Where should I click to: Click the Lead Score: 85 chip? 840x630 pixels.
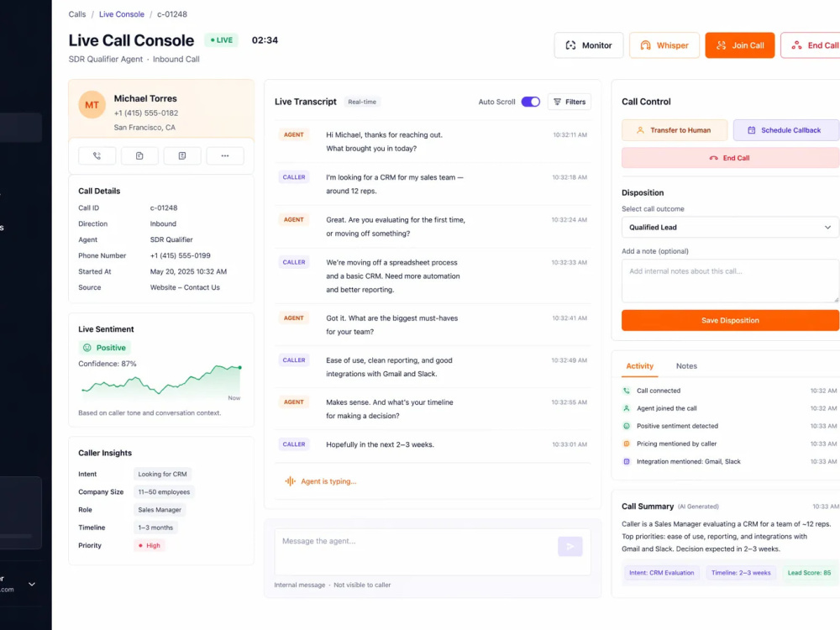(809, 573)
